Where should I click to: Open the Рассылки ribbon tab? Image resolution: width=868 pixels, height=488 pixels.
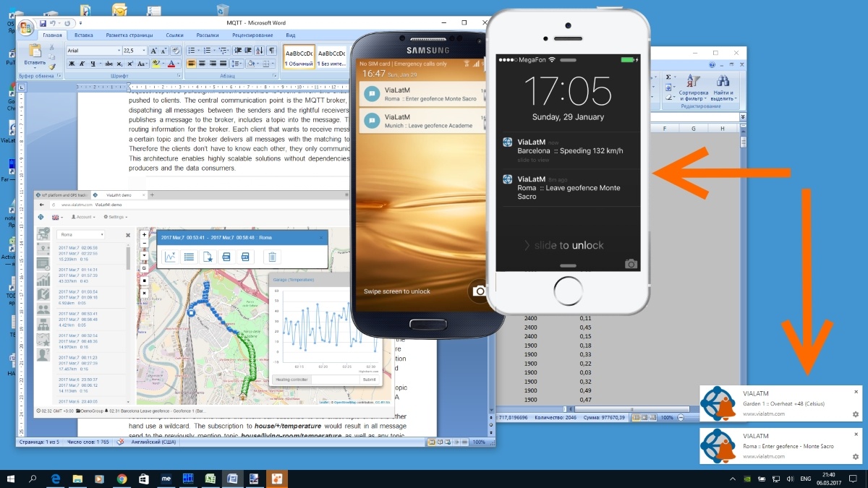pyautogui.click(x=208, y=35)
